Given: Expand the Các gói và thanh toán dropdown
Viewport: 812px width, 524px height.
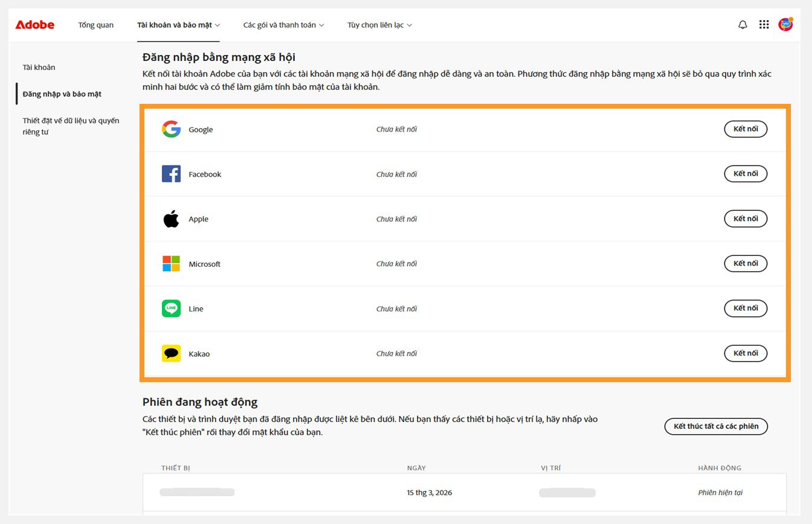Looking at the screenshot, I should point(283,25).
